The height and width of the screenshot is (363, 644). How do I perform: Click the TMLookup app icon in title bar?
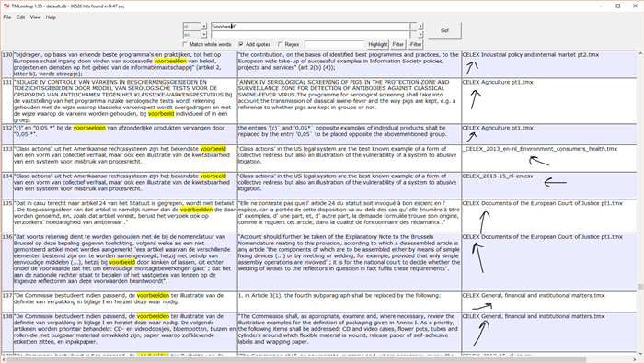click(x=6, y=6)
